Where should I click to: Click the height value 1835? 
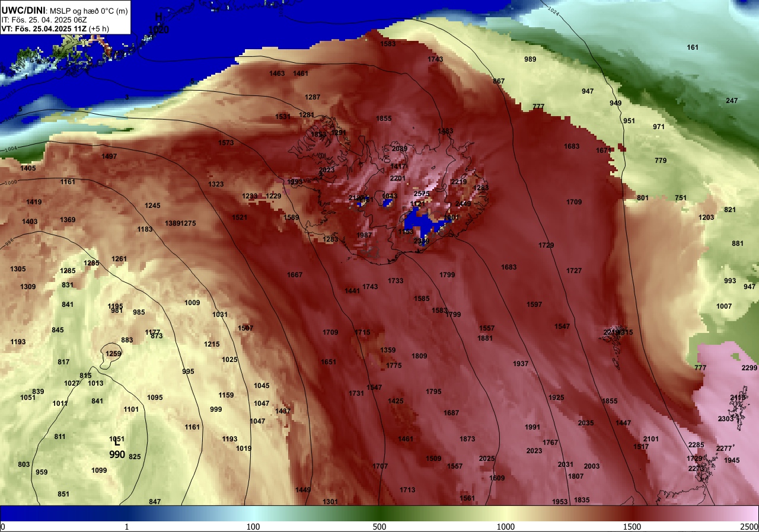pyautogui.click(x=582, y=500)
